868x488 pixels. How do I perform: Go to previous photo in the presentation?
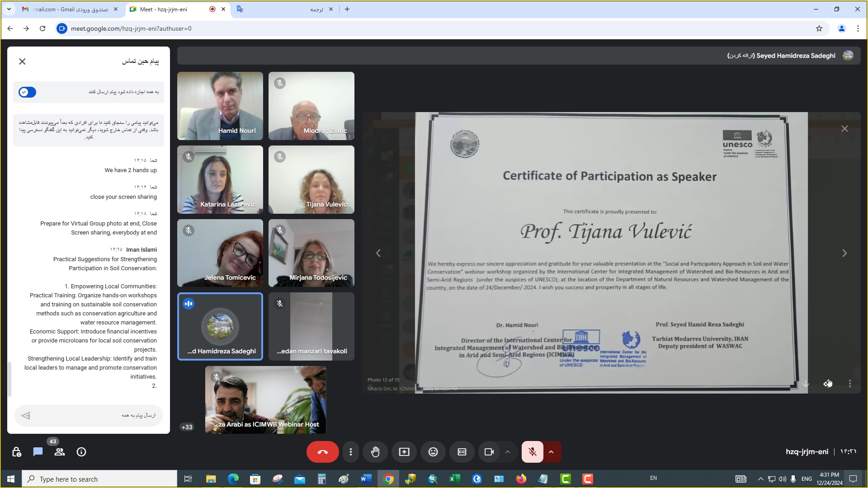[378, 253]
